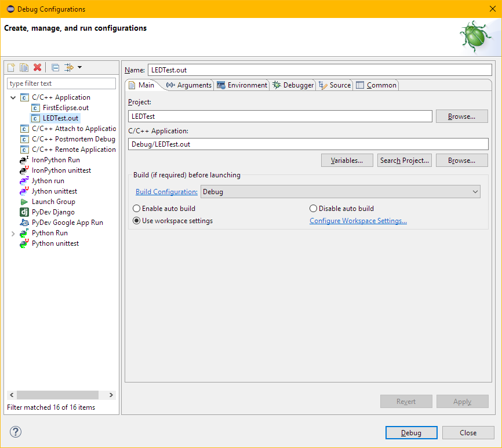
Task: Delete selected configuration with red X
Action: 37,67
